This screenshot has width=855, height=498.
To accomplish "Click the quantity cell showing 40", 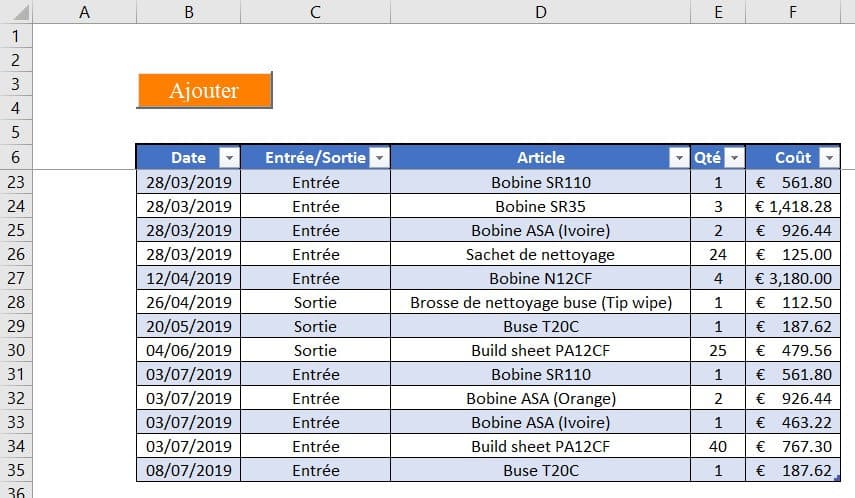I will tap(717, 447).
